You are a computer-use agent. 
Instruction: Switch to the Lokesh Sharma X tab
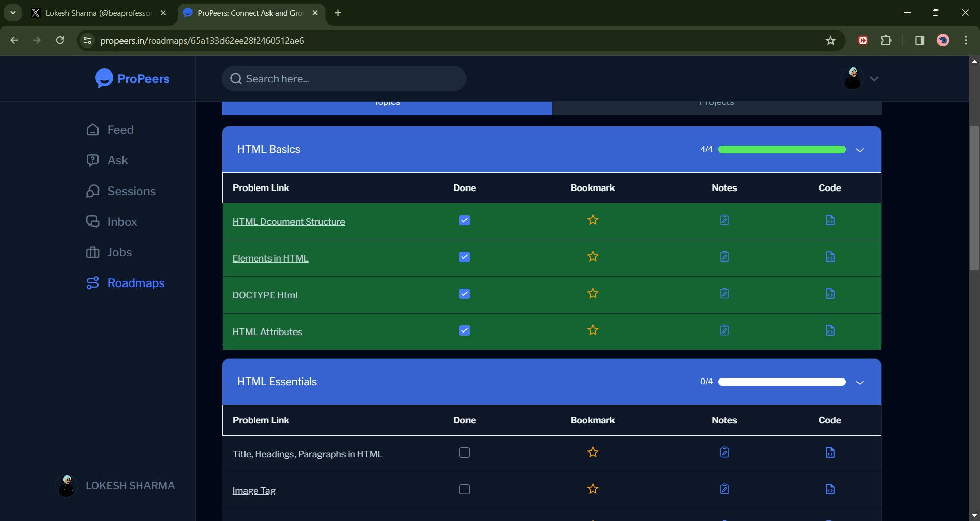tap(98, 13)
